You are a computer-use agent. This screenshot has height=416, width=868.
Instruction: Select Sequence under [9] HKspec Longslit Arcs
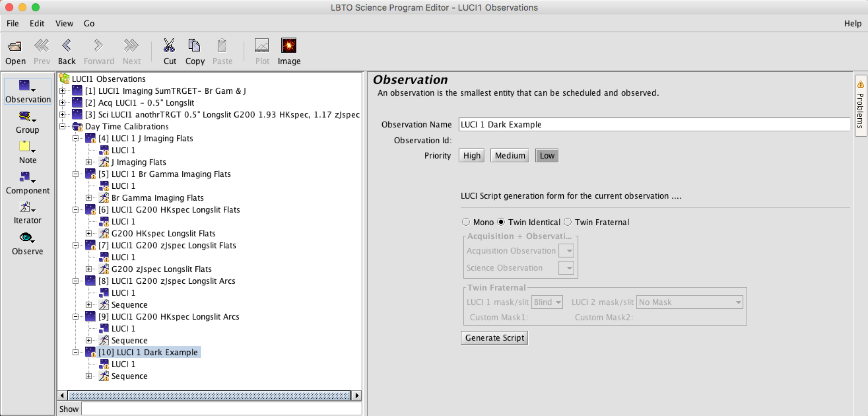(x=129, y=341)
